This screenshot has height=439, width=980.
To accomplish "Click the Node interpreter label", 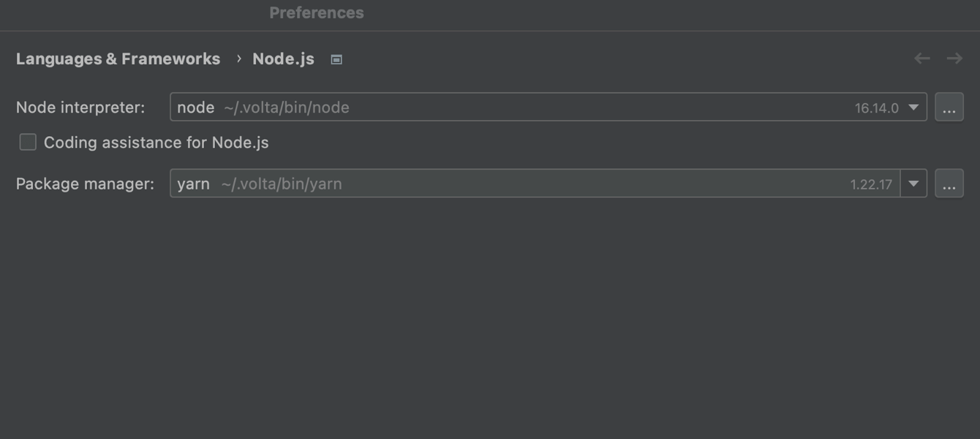I will [x=80, y=108].
